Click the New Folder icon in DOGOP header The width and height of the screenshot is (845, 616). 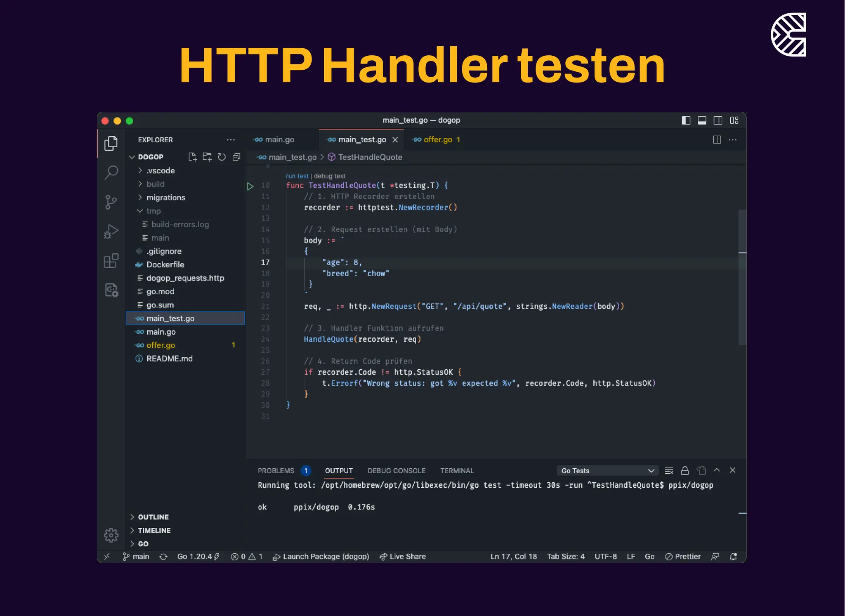(x=207, y=157)
